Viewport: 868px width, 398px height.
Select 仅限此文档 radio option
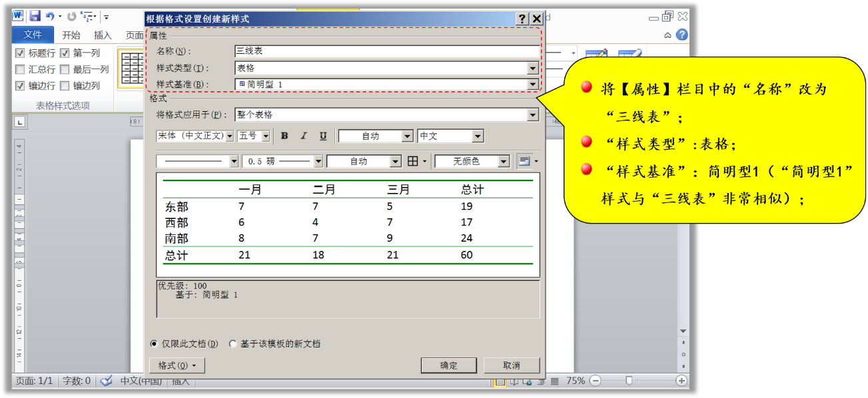pyautogui.click(x=154, y=344)
